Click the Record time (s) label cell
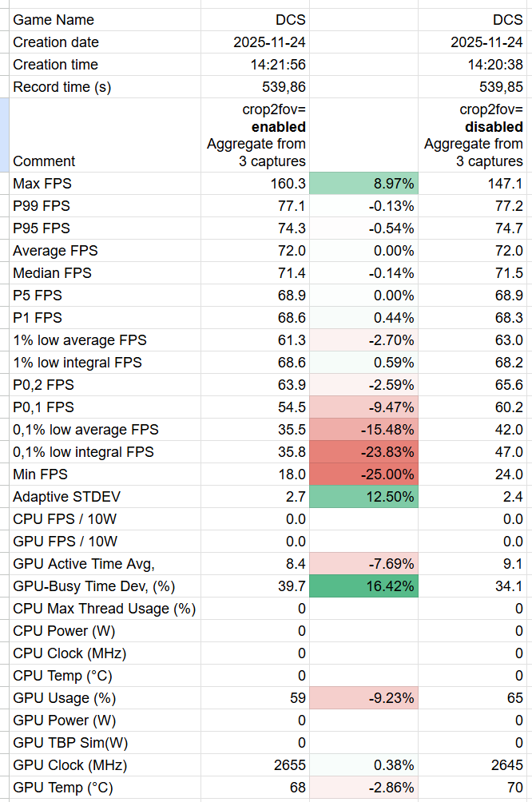532x802 pixels. (x=62, y=87)
